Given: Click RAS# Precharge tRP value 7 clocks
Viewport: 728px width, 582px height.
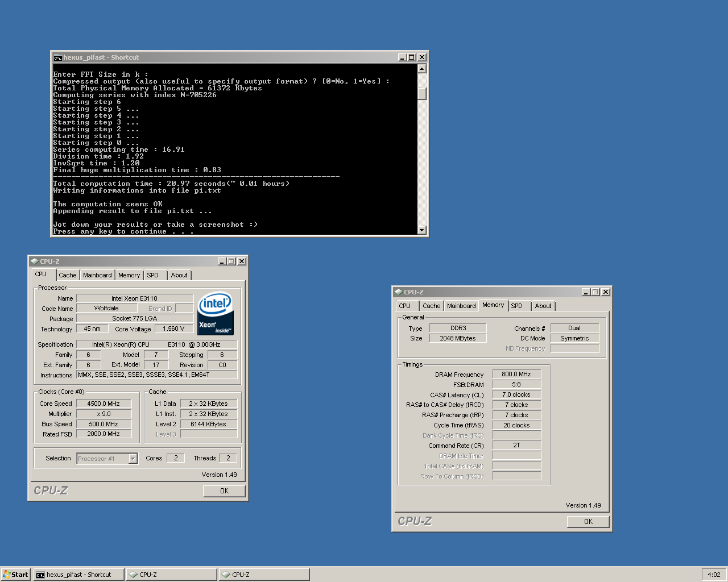Looking at the screenshot, I should tap(516, 415).
